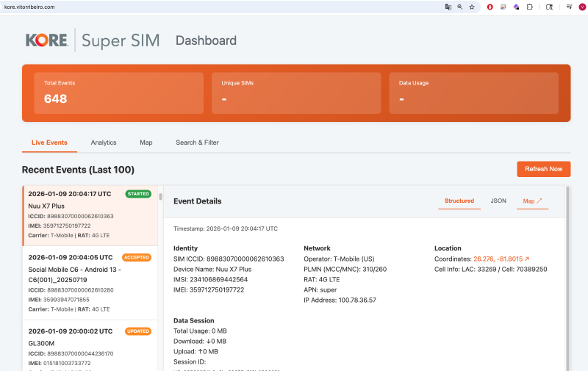
Task: Click SIM ICCID 89883070000062610363 in Identity
Action: pyautogui.click(x=229, y=259)
